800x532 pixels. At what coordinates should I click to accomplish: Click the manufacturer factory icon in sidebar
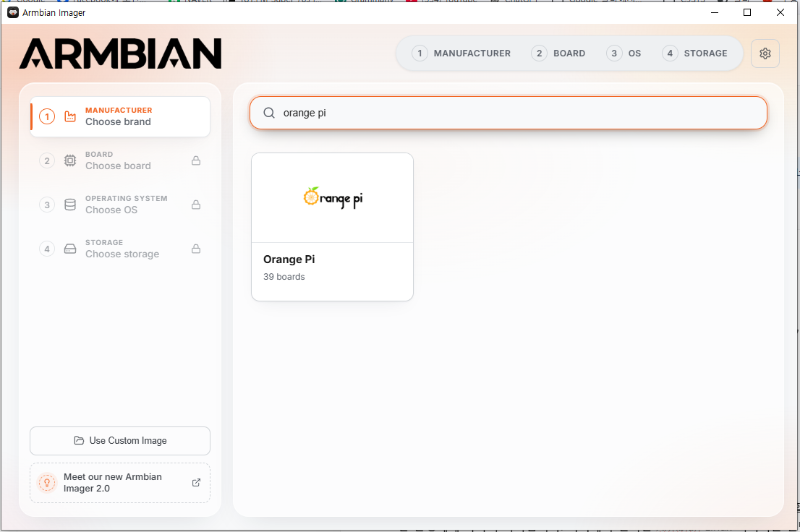pos(70,116)
